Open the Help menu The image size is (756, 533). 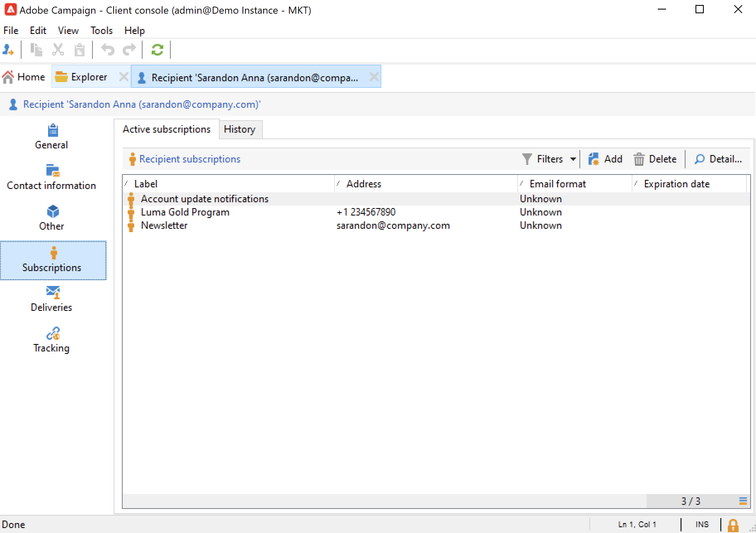(x=135, y=31)
